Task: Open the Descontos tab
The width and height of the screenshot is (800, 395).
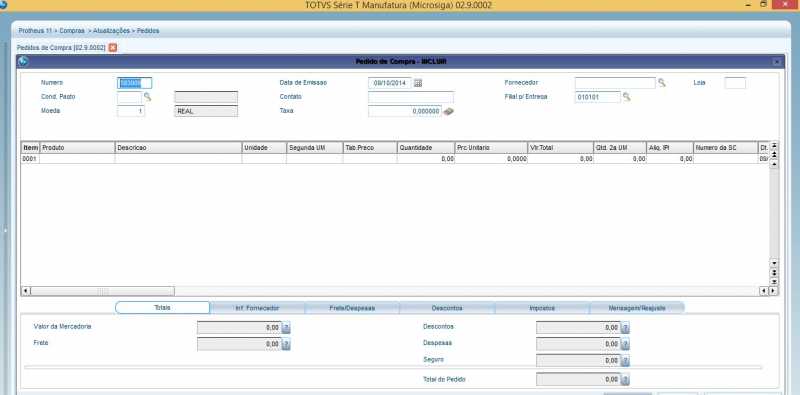Action: pos(447,308)
